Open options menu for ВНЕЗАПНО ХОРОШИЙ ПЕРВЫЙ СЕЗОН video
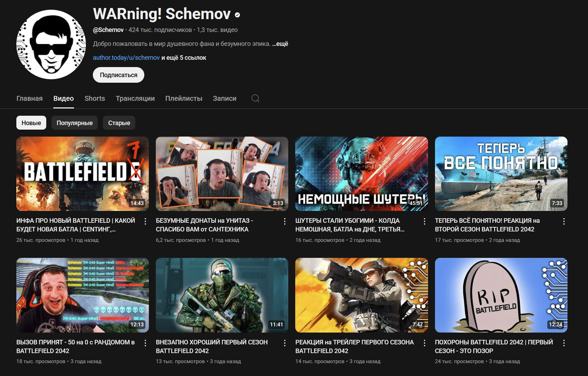 (285, 343)
